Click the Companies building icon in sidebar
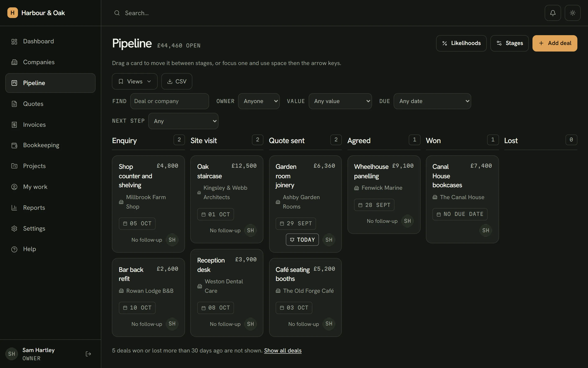This screenshot has height=368, width=588. pyautogui.click(x=14, y=62)
